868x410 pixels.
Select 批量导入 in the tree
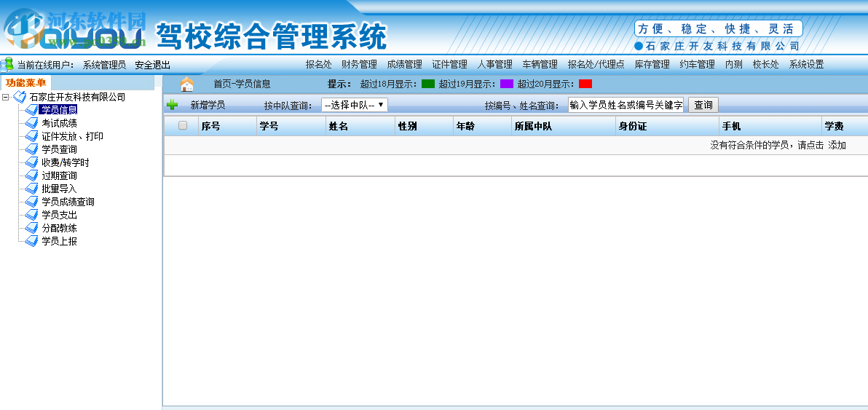point(59,189)
